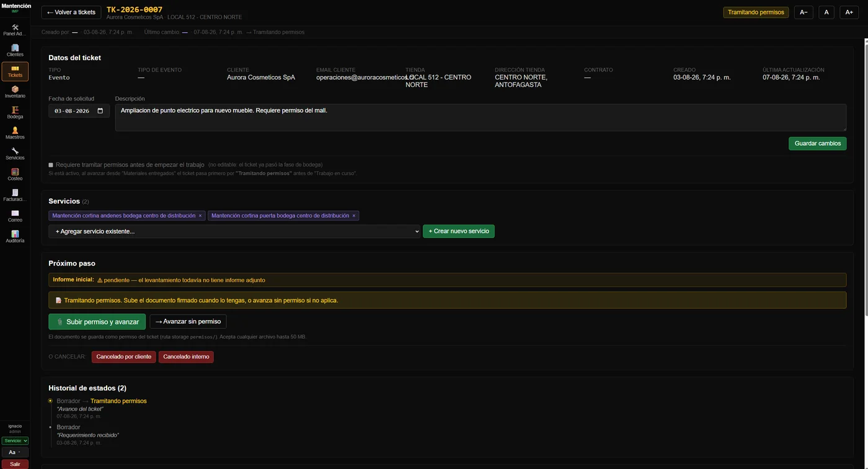Open Auditoría from the sidebar

(15, 236)
